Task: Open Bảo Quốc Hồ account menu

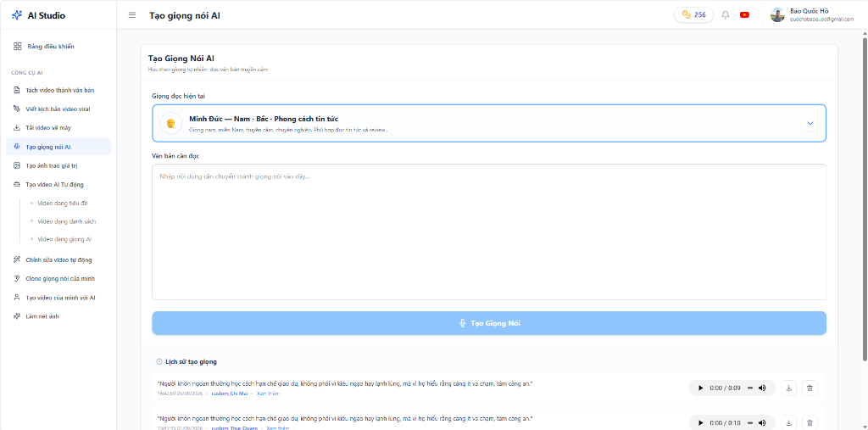Action: (812, 15)
